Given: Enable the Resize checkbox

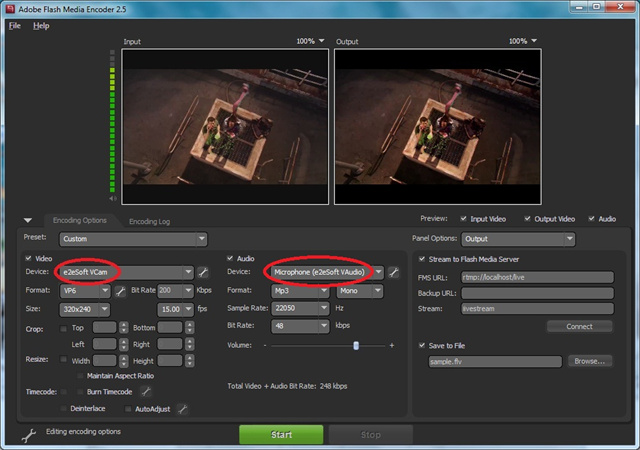Looking at the screenshot, I should tap(63, 359).
